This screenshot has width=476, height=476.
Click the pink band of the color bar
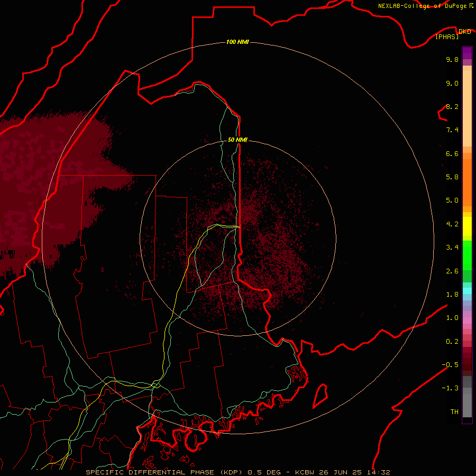(467, 321)
